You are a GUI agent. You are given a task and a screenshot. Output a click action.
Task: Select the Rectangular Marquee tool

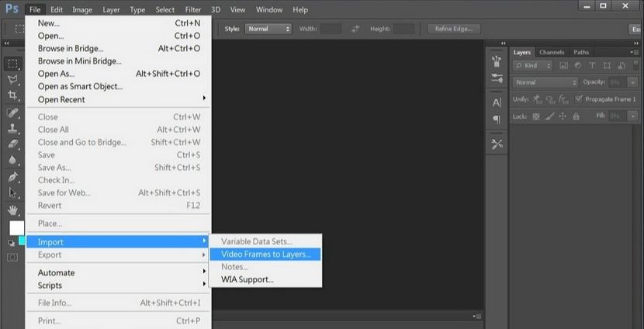12,64
